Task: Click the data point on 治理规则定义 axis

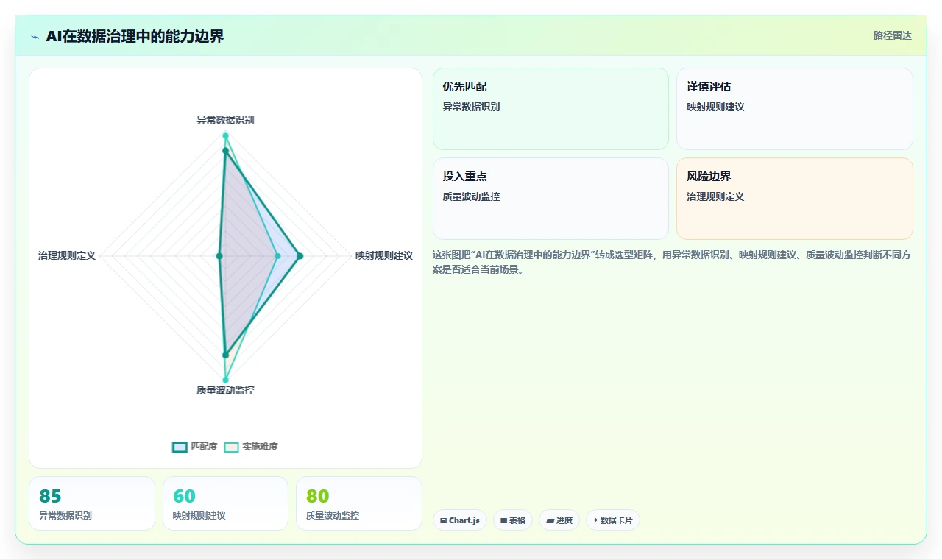Action: coord(219,256)
